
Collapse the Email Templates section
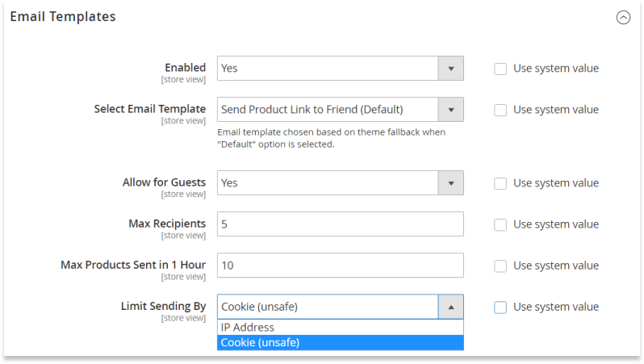(623, 17)
